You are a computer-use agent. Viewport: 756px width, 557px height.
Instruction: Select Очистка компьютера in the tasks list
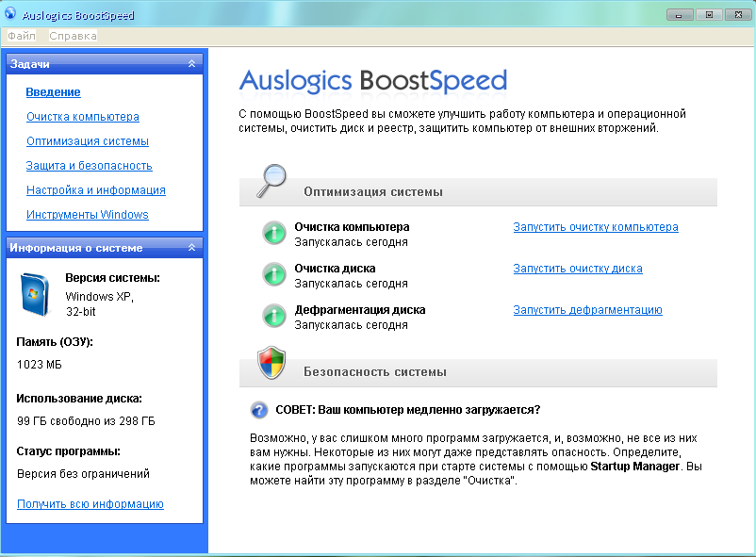83,117
